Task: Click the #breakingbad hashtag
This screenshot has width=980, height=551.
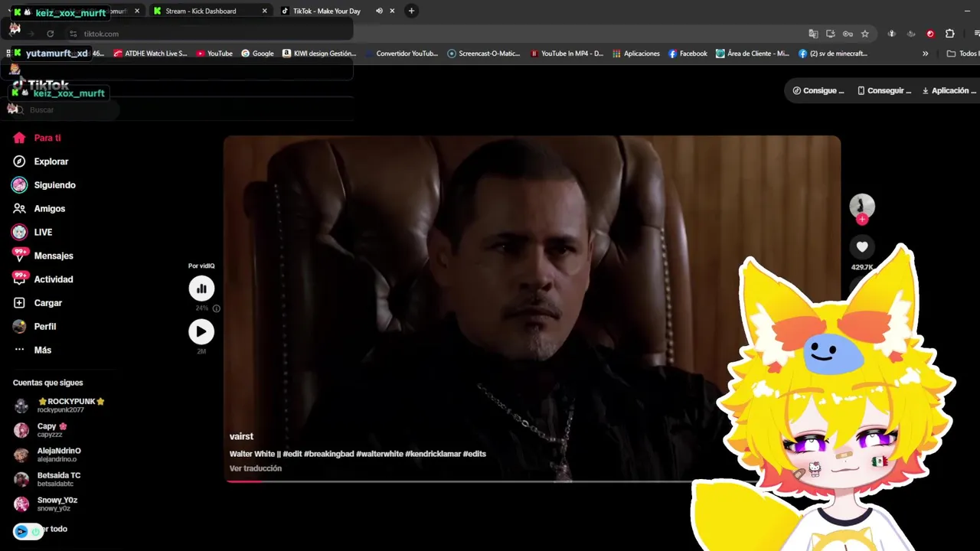Action: 329,454
